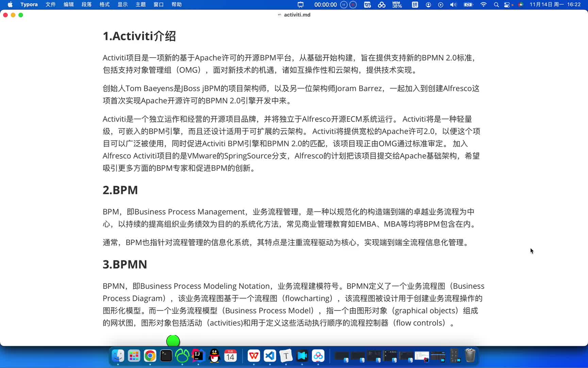Open Launchpad from the Dock
Image resolution: width=588 pixels, height=368 pixels.
tap(134, 356)
